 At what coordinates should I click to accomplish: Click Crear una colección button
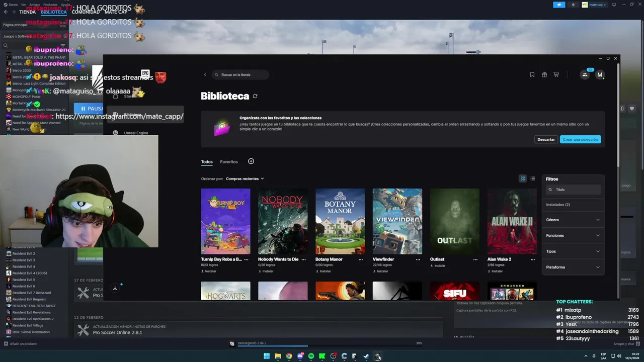pyautogui.click(x=580, y=139)
